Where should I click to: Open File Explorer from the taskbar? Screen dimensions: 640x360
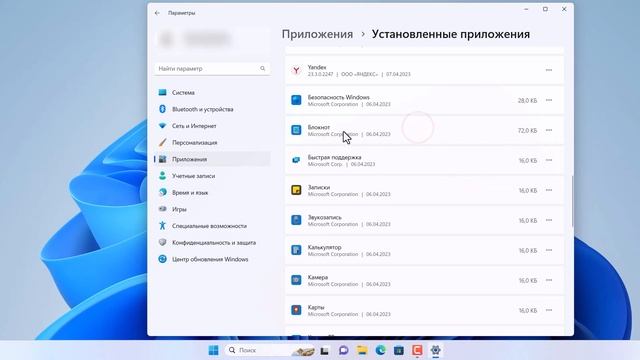pyautogui.click(x=362, y=350)
